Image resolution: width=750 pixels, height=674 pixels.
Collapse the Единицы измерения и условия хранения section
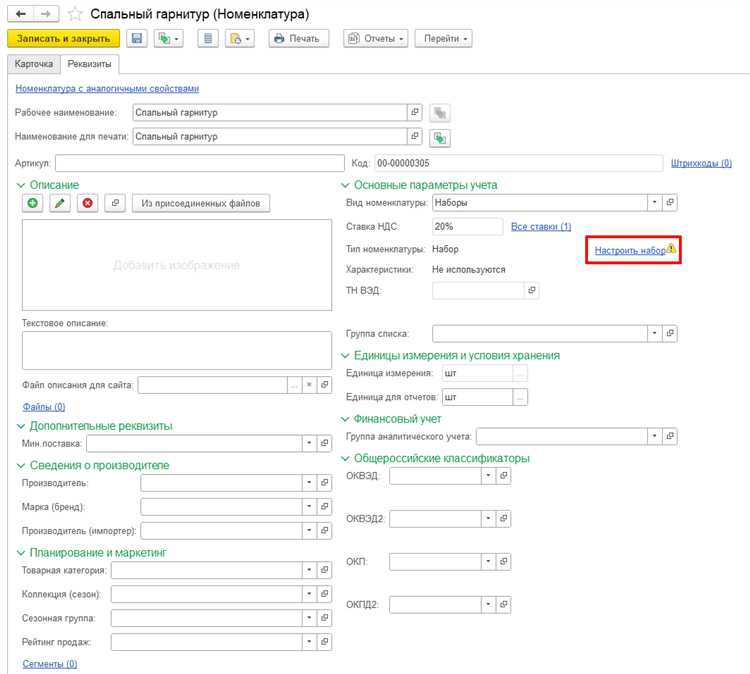(x=345, y=355)
